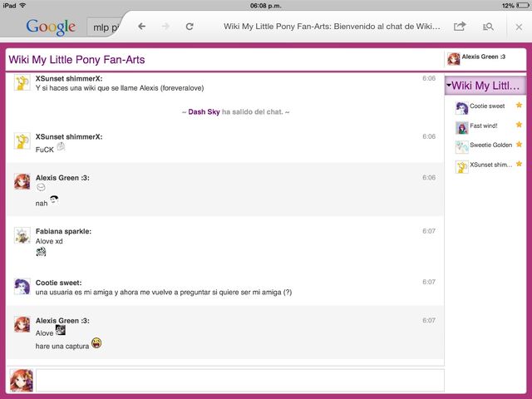
Task: Click Fabiana sparkle's avatar in chat
Action: click(22, 235)
